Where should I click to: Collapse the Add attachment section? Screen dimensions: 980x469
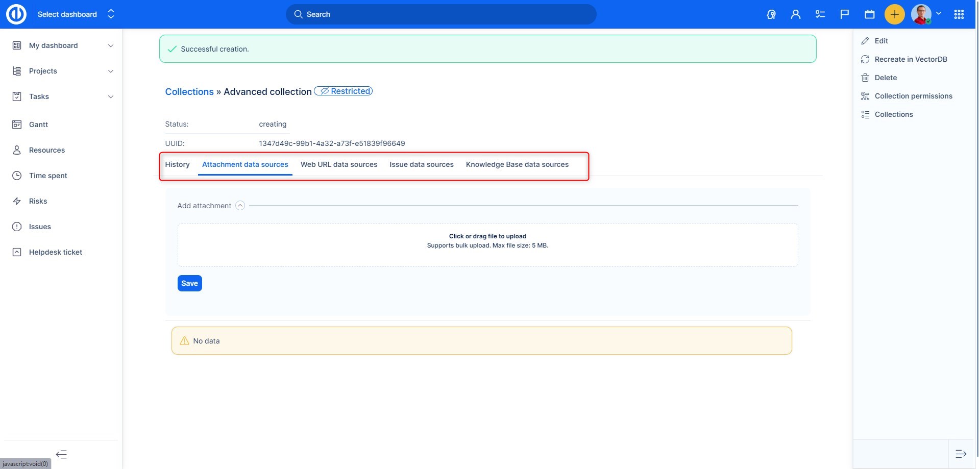click(240, 206)
